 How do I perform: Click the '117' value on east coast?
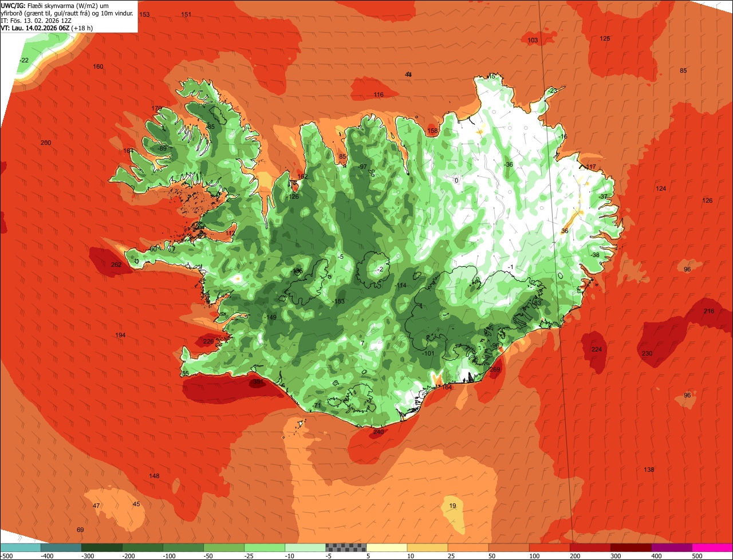(591, 167)
